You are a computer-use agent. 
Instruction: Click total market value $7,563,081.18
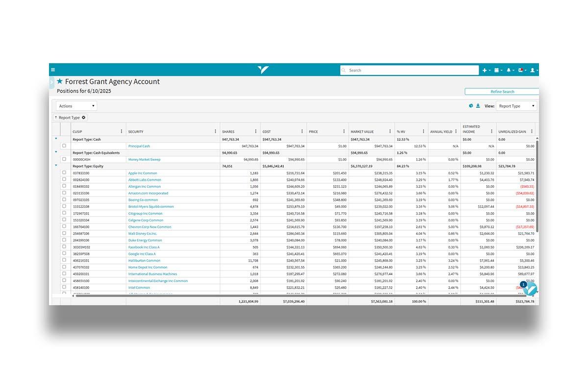click(x=382, y=301)
